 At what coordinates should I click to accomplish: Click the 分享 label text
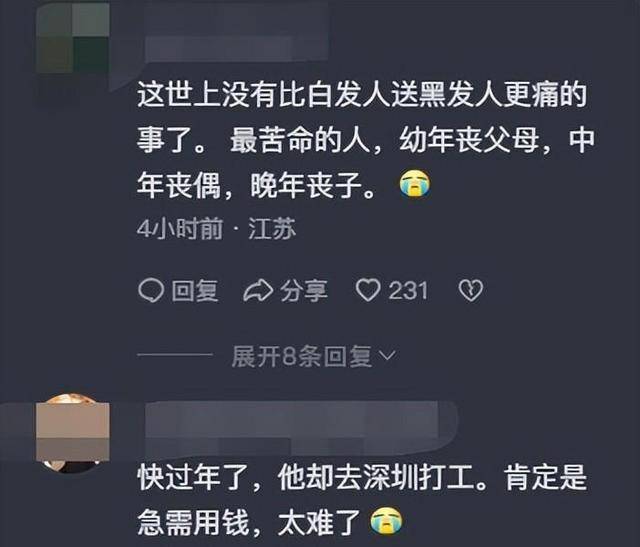(304, 291)
